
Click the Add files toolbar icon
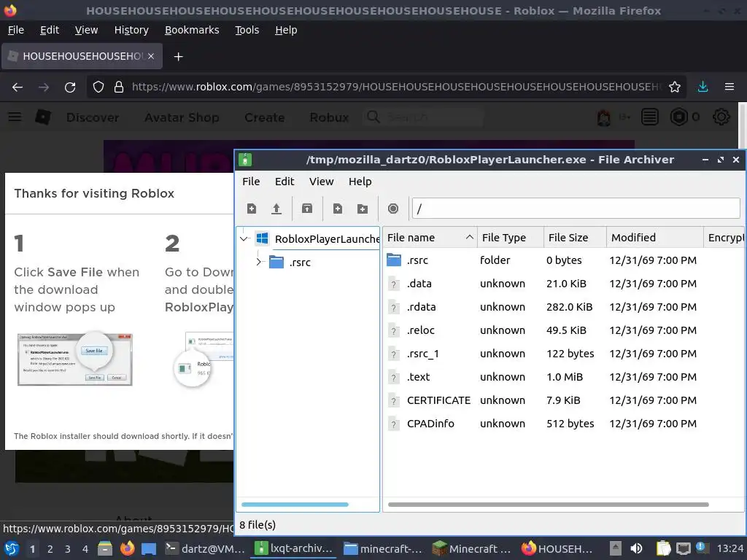pyautogui.click(x=338, y=209)
